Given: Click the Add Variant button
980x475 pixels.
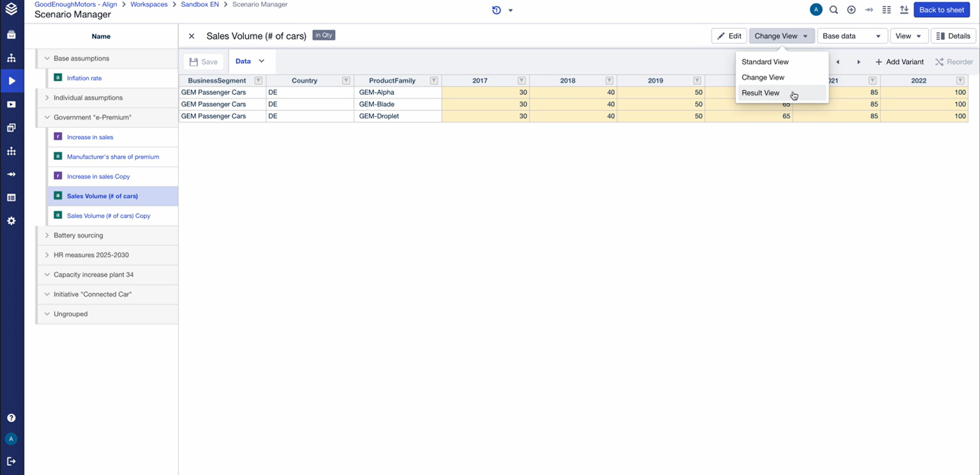Looking at the screenshot, I should click(x=899, y=62).
